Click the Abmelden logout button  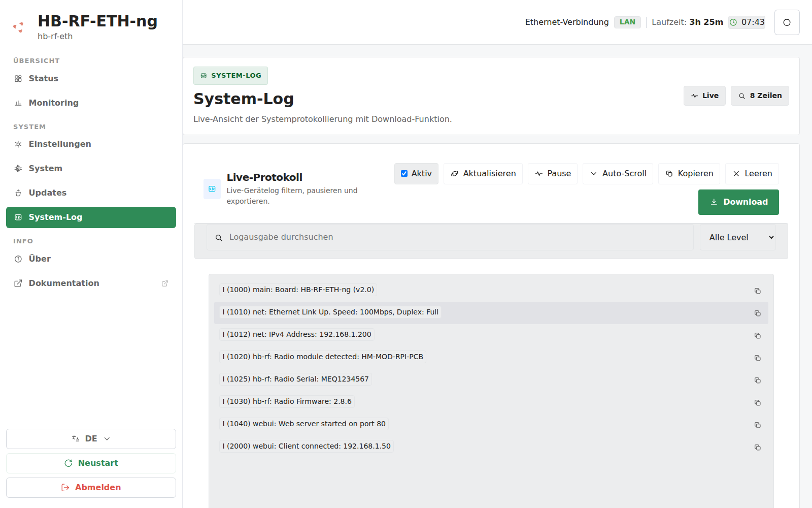(91, 488)
